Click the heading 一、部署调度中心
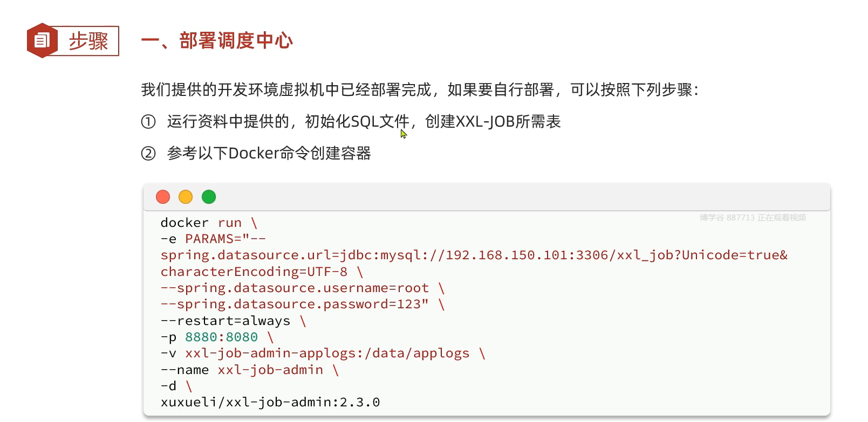 [217, 40]
